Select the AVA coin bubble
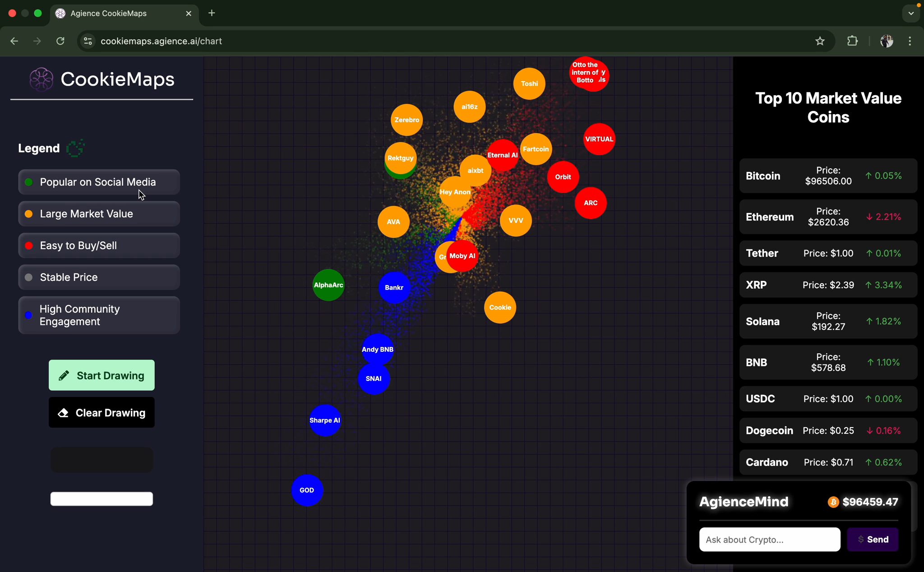The width and height of the screenshot is (924, 572). pos(393,222)
